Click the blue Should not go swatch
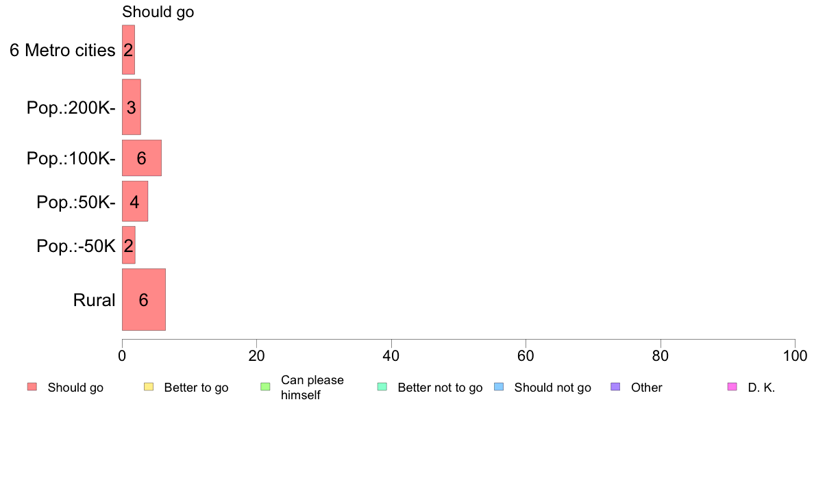 [x=499, y=387]
